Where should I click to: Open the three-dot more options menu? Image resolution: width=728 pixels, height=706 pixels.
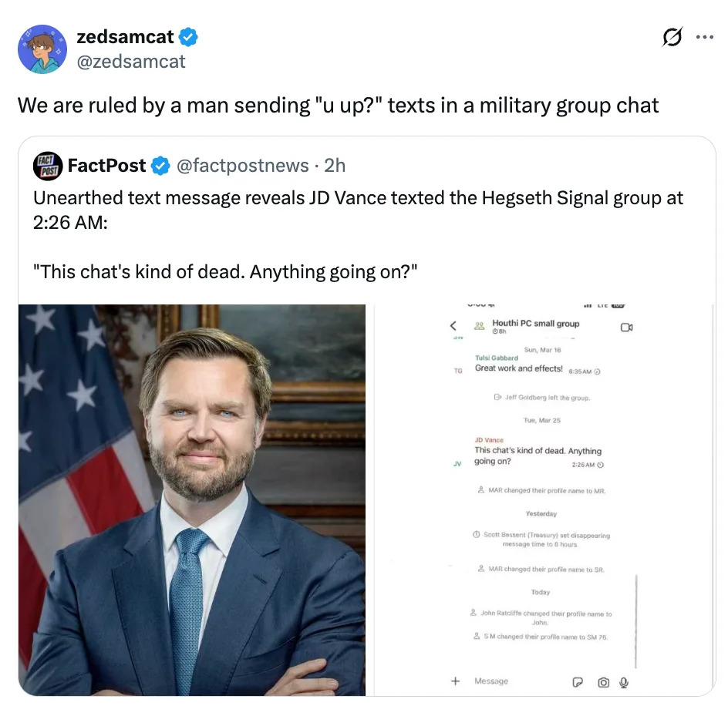tap(705, 38)
